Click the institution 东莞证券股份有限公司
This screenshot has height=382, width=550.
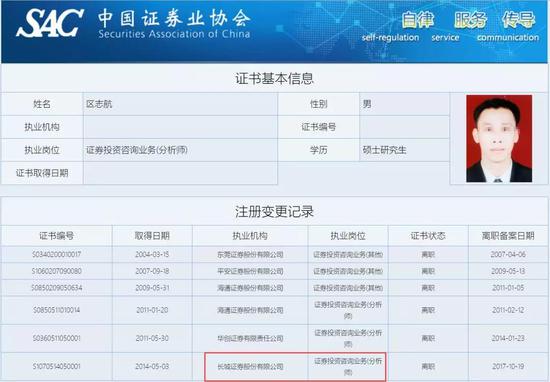coord(250,255)
